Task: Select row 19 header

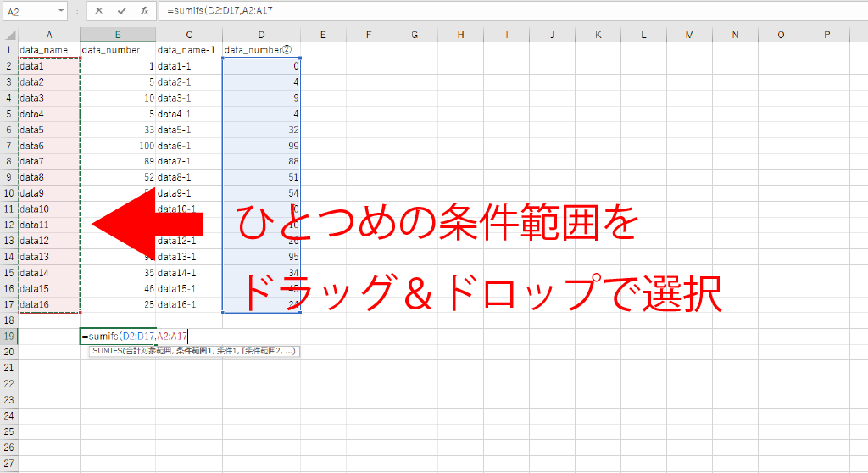Action: [8, 337]
